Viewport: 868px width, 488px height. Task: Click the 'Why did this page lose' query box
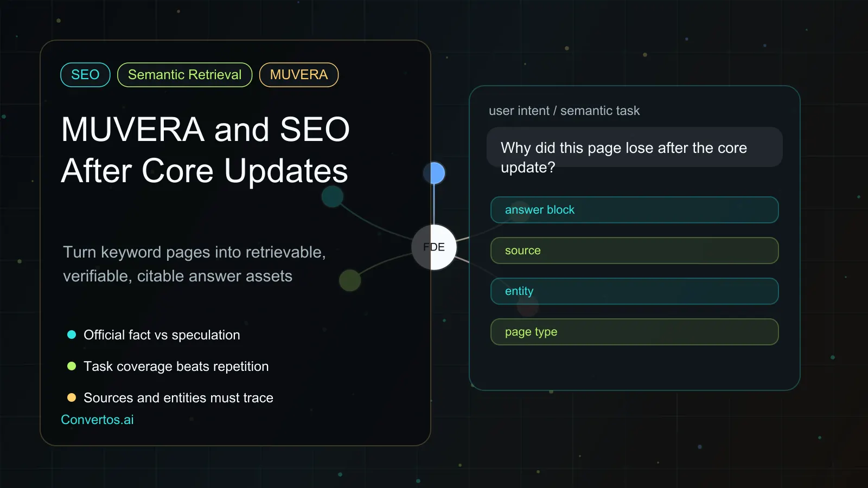(635, 147)
